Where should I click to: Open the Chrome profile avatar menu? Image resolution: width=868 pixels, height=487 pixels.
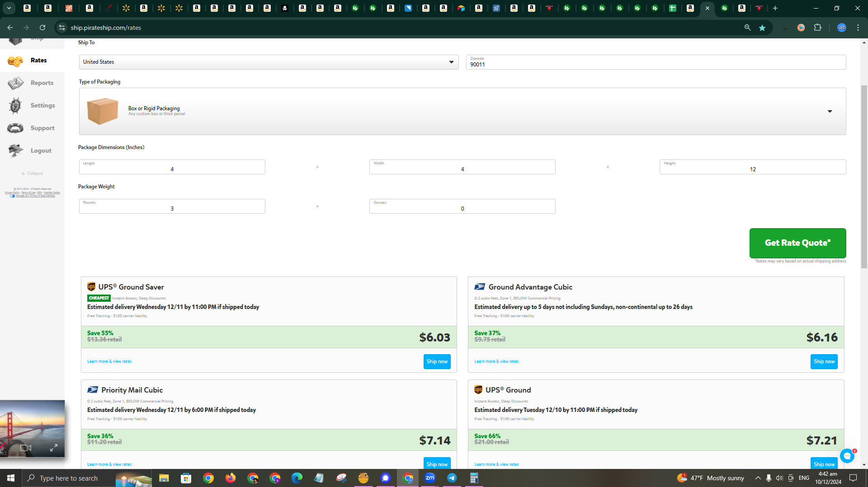[841, 28]
